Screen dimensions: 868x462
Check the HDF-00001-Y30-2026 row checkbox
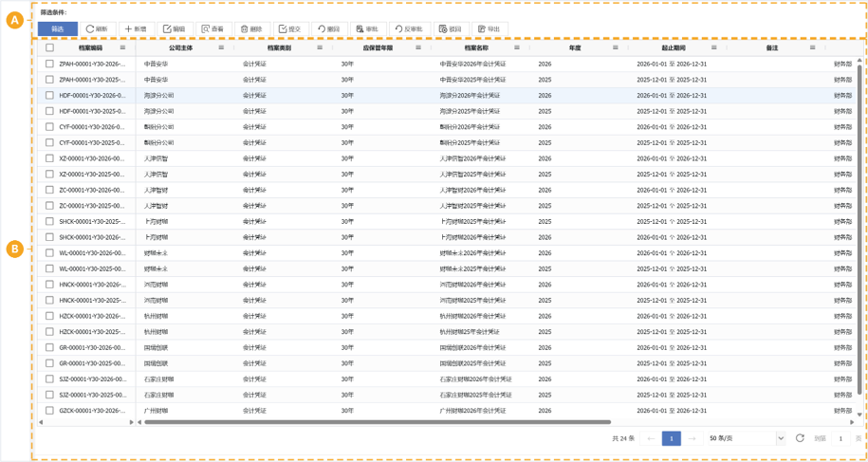[50, 95]
